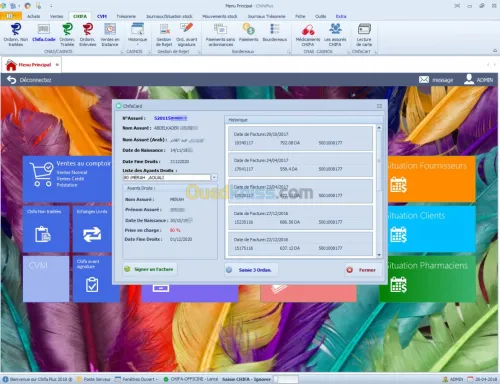Open the Echanges Livrés tile
The image size is (500, 384).
(x=92, y=229)
